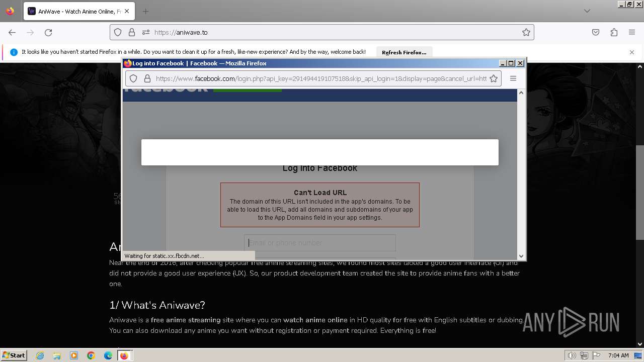Select Firefox taskbar button

[124, 355]
